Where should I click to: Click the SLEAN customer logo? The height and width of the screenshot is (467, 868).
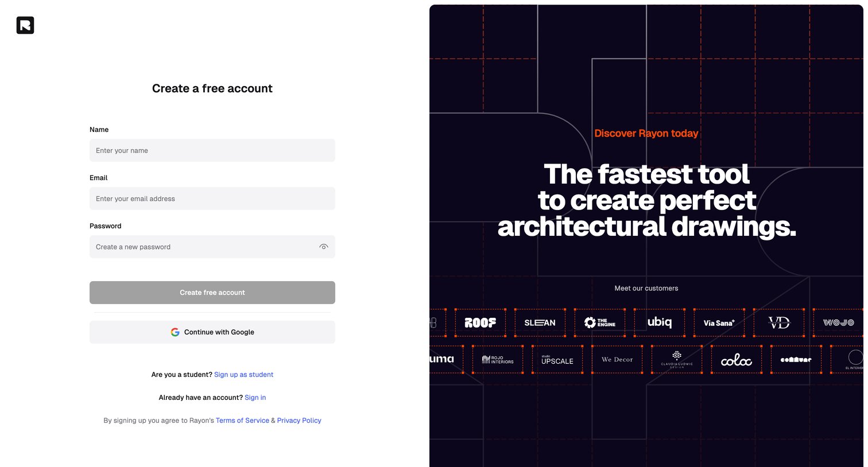[540, 322]
